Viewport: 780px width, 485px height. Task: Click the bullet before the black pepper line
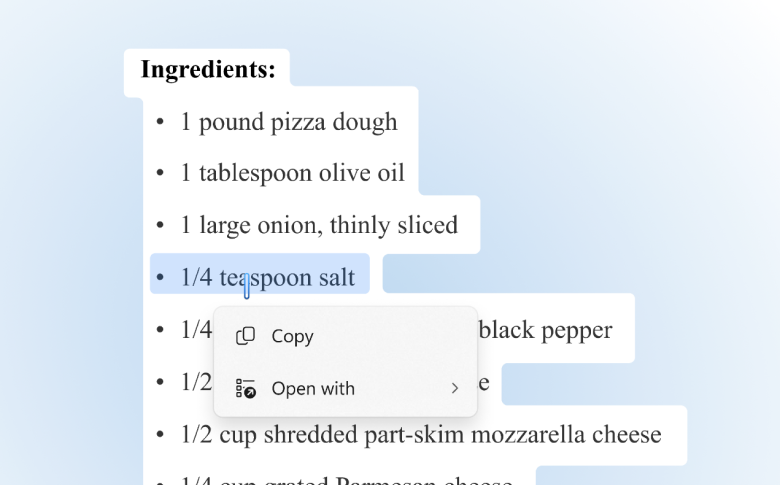[x=159, y=329]
